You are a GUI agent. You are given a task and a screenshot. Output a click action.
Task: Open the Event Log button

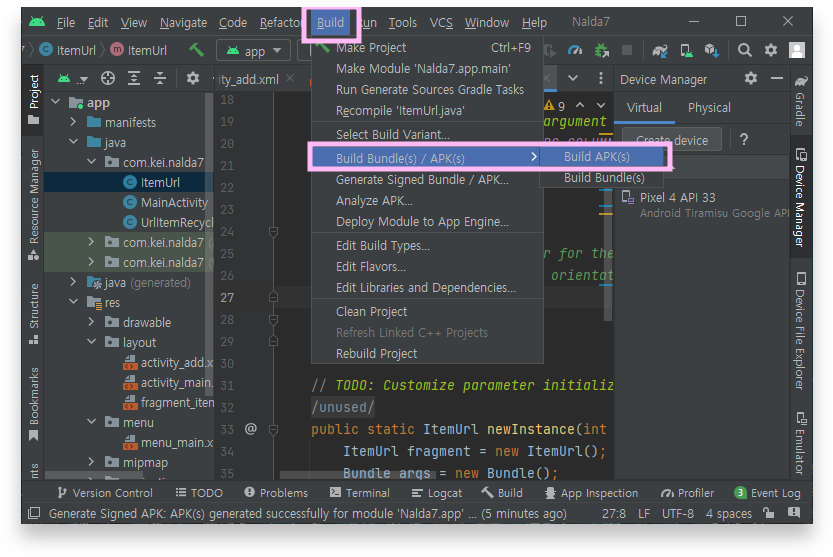pyautogui.click(x=767, y=493)
